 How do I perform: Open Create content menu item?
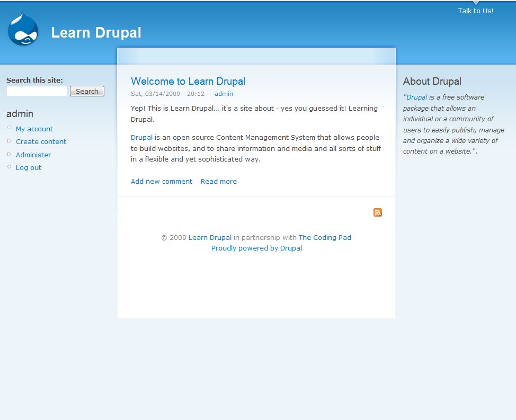pos(41,142)
